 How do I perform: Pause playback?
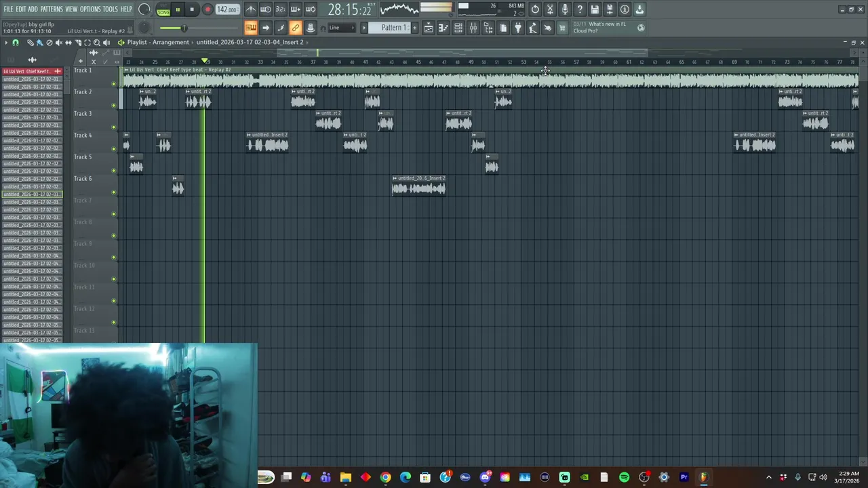[x=178, y=9]
